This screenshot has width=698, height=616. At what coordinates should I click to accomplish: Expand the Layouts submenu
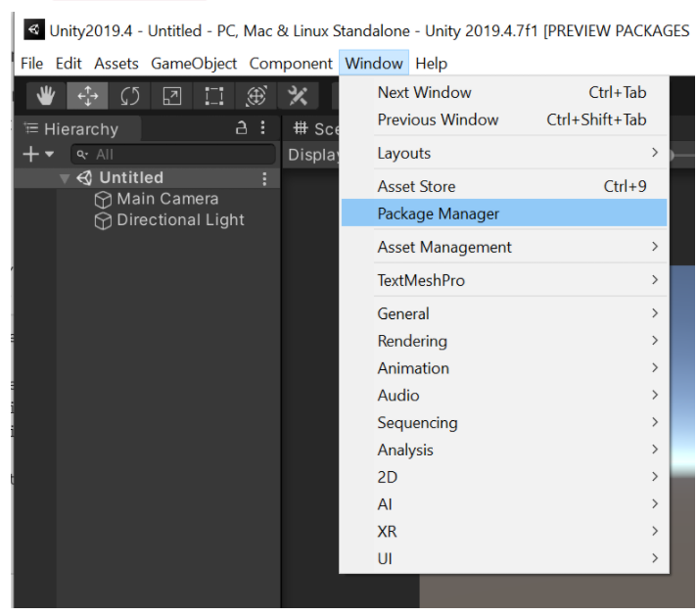(x=504, y=153)
